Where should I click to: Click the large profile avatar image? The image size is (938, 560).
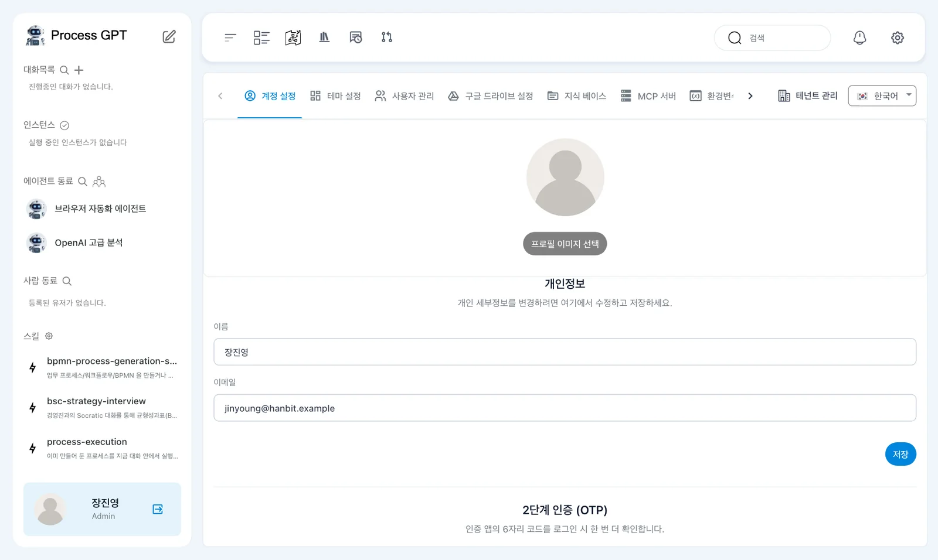[565, 177]
